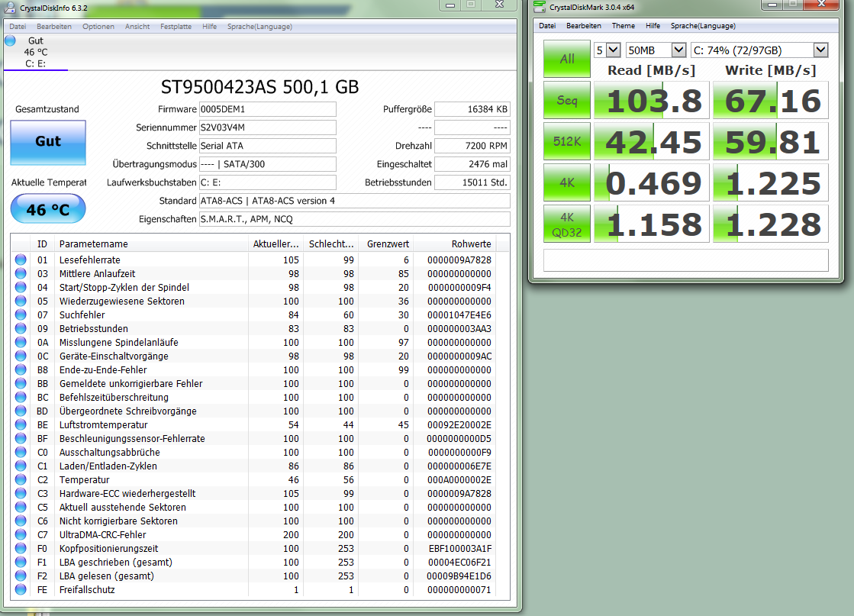
Task: Click the blue health status orb beside Gut 46 °C
Action: pos(10,40)
